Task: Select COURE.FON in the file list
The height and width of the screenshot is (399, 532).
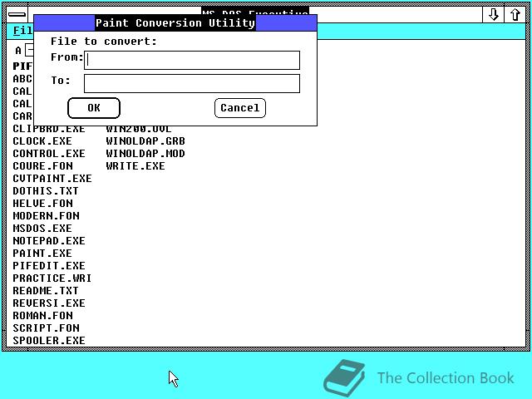Action: (42, 166)
